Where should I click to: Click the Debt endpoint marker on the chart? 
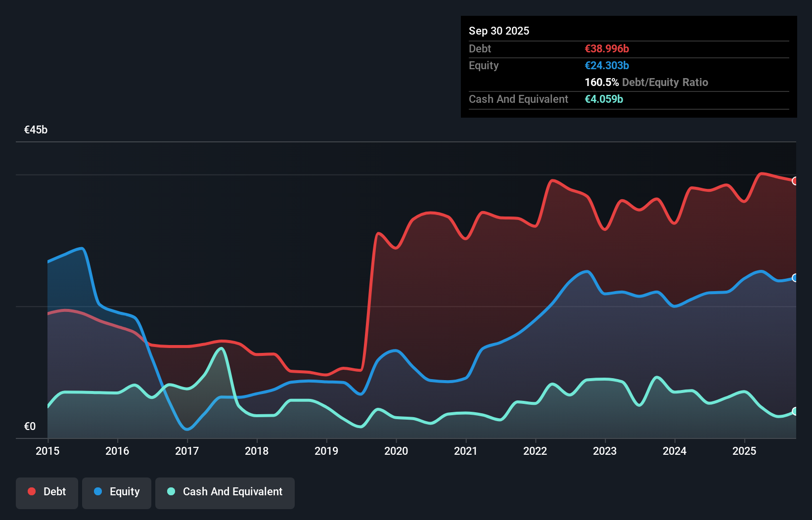tap(795, 182)
